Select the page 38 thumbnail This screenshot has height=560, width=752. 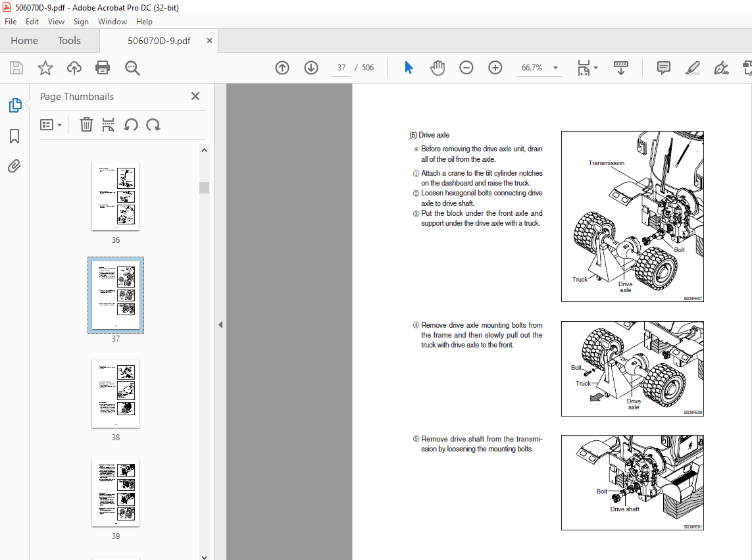click(116, 394)
